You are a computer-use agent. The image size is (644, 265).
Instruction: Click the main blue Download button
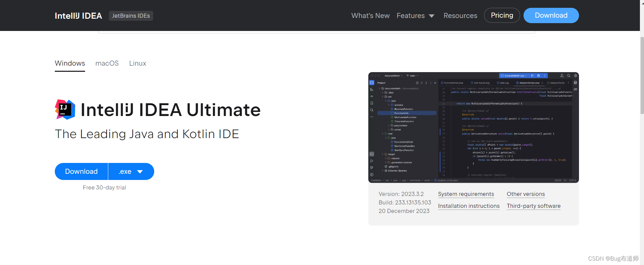point(81,171)
